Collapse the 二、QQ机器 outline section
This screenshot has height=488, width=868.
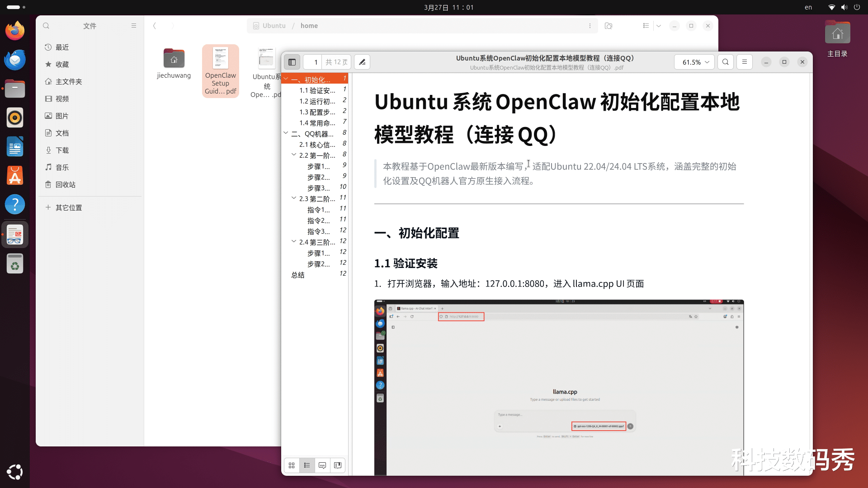click(286, 133)
